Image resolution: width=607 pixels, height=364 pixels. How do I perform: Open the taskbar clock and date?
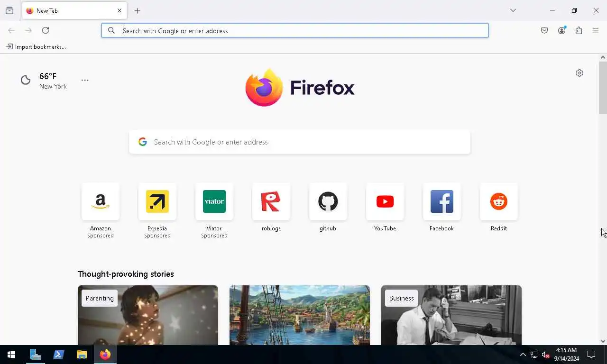pyautogui.click(x=567, y=355)
